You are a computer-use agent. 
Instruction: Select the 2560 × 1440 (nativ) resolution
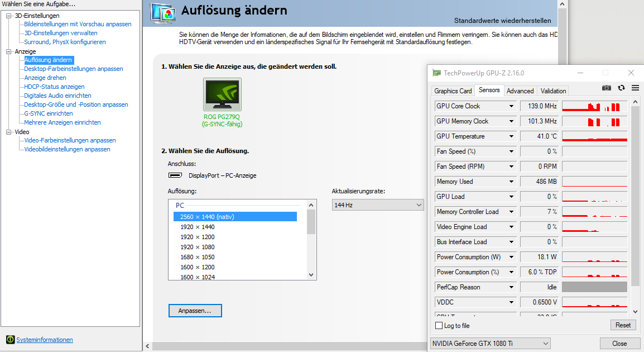pyautogui.click(x=235, y=217)
